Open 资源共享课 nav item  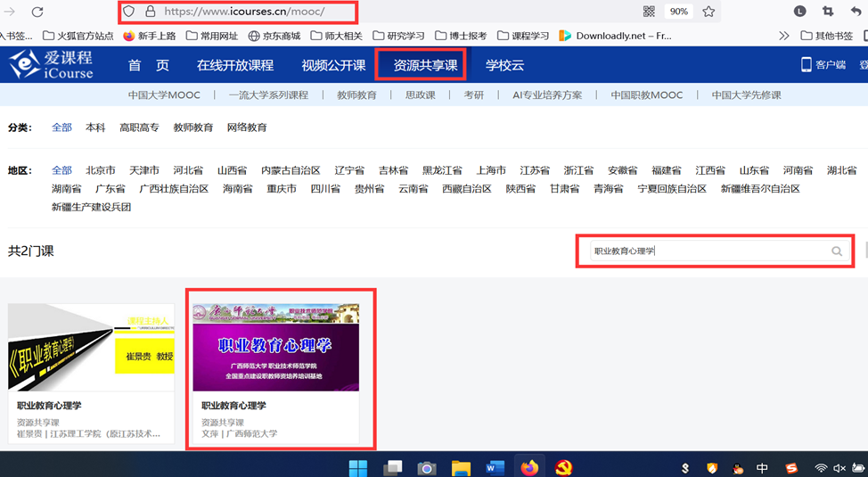(425, 65)
